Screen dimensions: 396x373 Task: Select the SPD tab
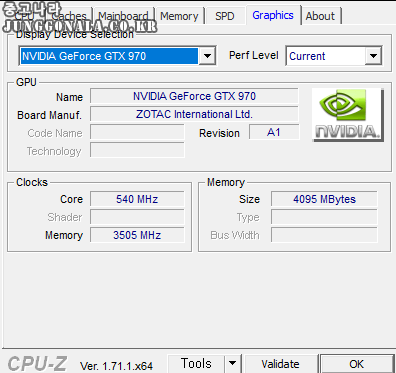coord(225,16)
